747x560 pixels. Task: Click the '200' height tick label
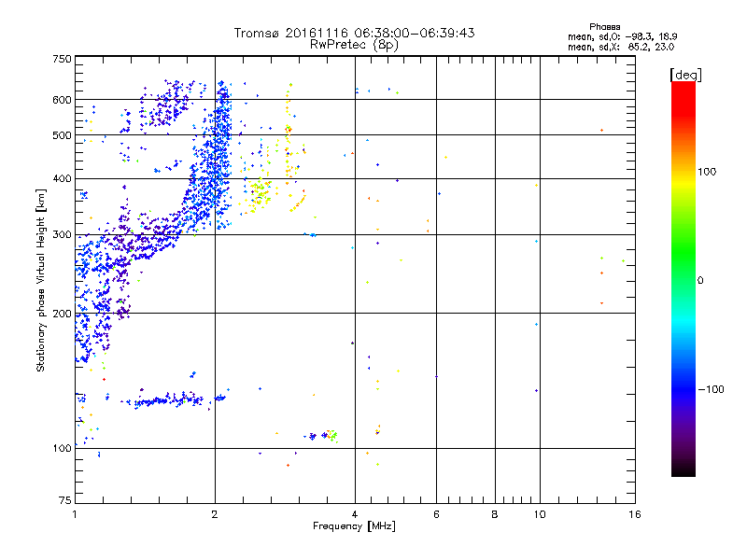coord(62,314)
